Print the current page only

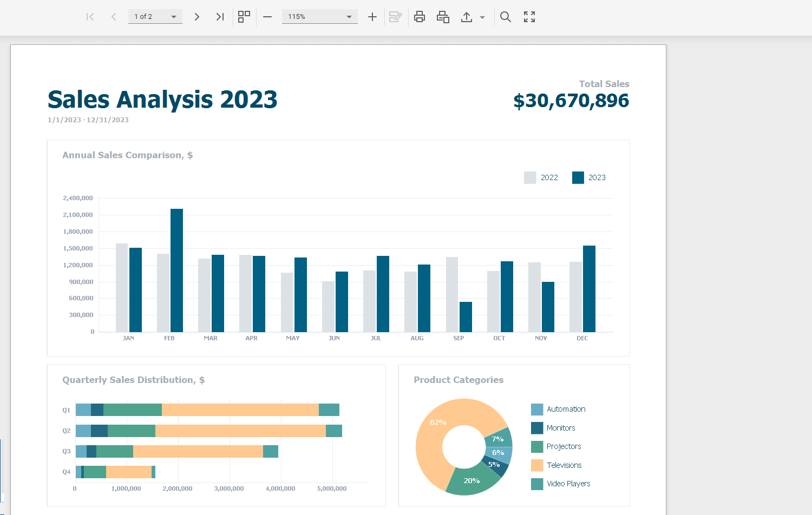coord(443,17)
